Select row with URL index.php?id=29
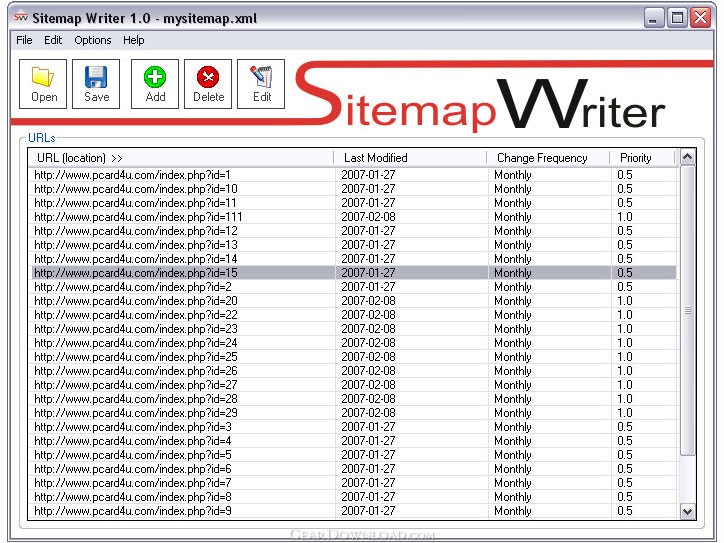Screen dimensions: 724x543 coord(354,413)
